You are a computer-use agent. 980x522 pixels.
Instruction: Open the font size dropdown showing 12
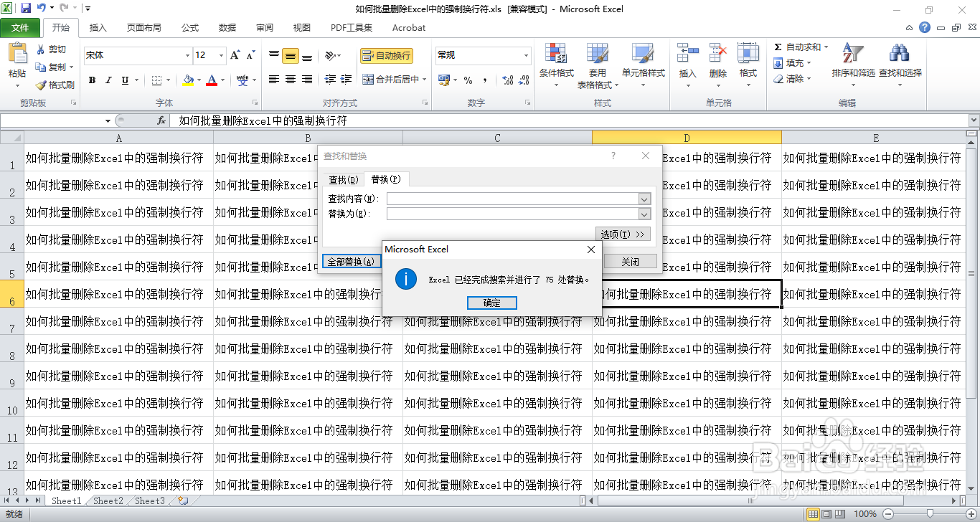pyautogui.click(x=220, y=55)
